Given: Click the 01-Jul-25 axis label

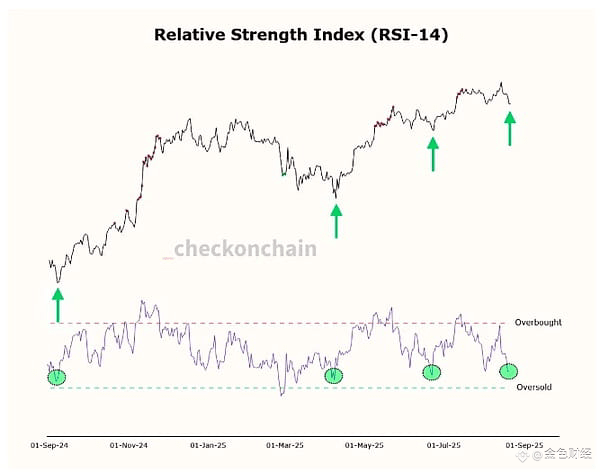Looking at the screenshot, I should coord(443,445).
